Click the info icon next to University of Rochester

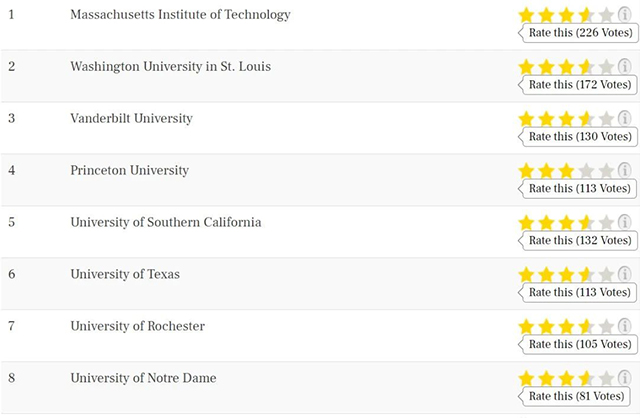(x=624, y=326)
